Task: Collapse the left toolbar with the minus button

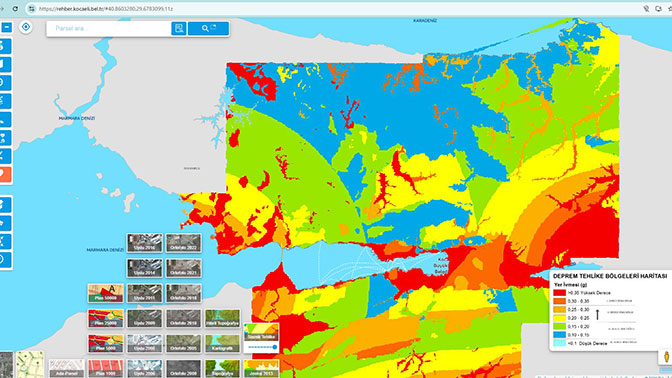Action: (x=6, y=27)
